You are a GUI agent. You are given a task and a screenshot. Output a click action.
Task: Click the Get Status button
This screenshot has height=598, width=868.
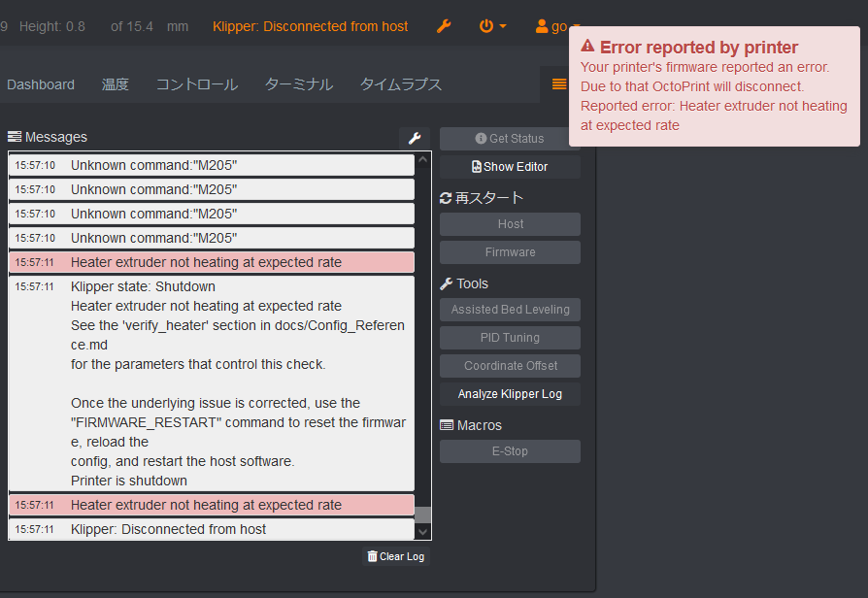pos(510,139)
